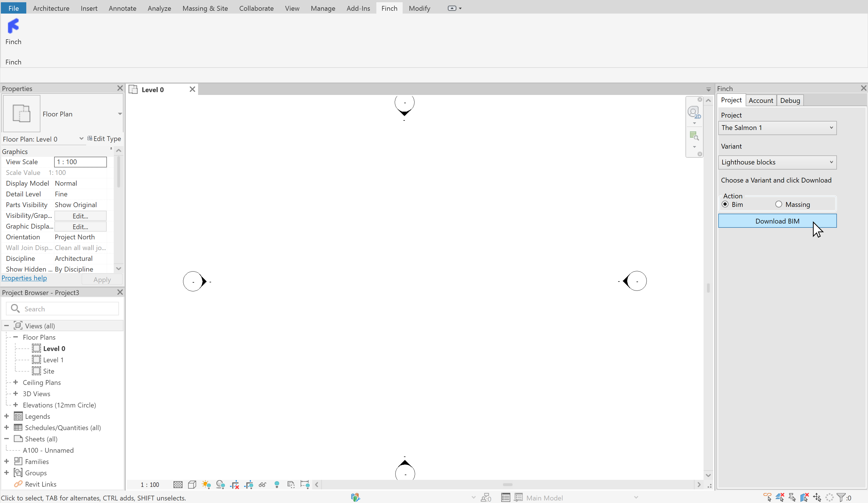
Task: Toggle Sun Path icon in view bar
Action: pos(206,484)
